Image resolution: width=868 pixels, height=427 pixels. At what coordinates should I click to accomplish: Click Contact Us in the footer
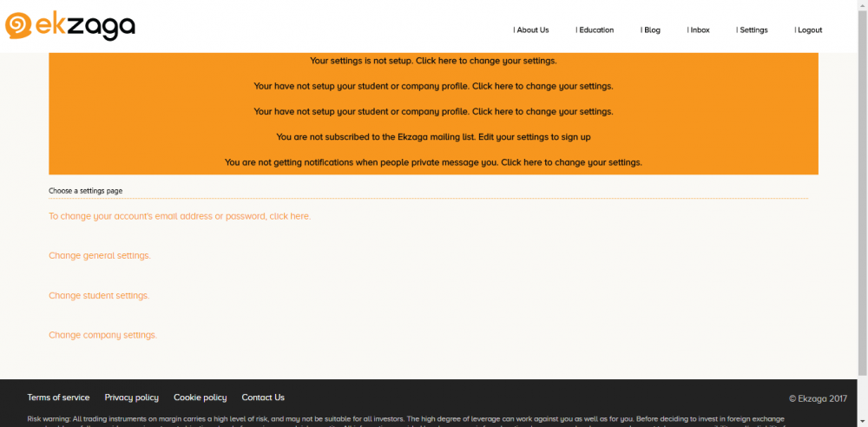coord(263,397)
